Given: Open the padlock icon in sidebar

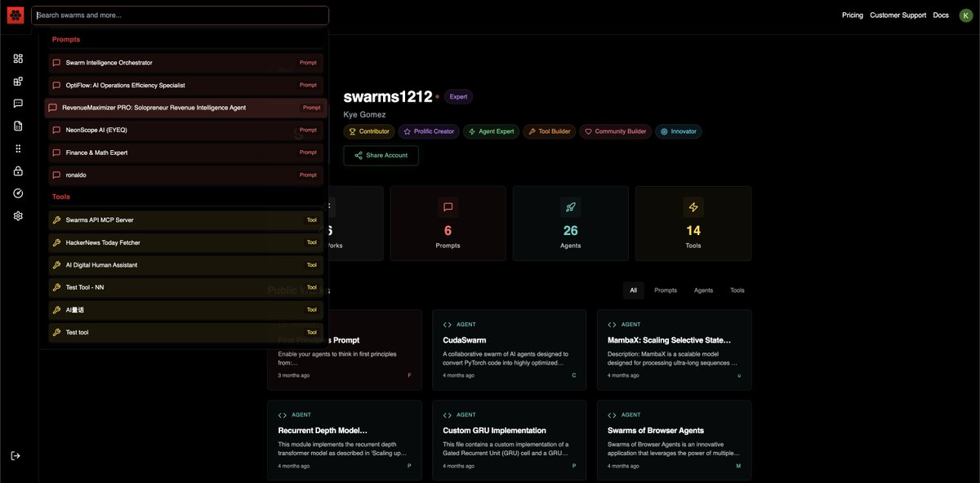Looking at the screenshot, I should click(18, 171).
